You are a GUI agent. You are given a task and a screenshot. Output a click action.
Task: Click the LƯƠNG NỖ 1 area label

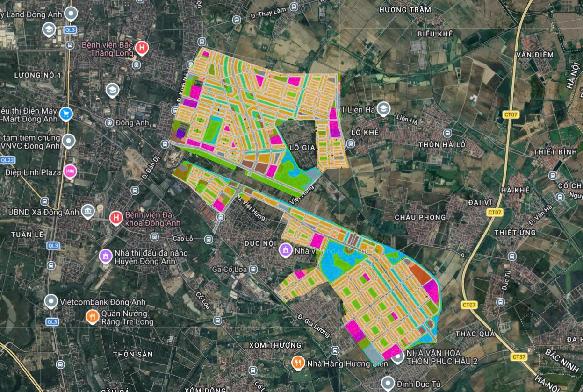coord(38,75)
